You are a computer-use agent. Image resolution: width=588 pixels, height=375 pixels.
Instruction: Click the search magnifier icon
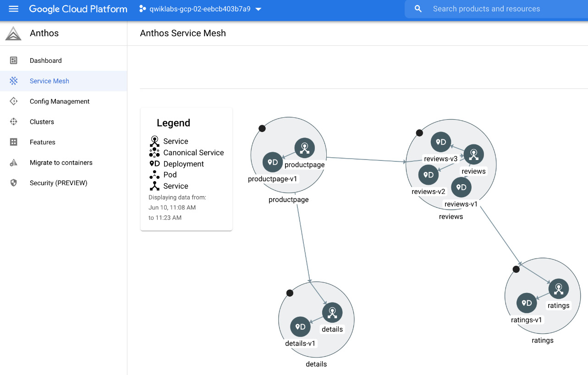[418, 9]
